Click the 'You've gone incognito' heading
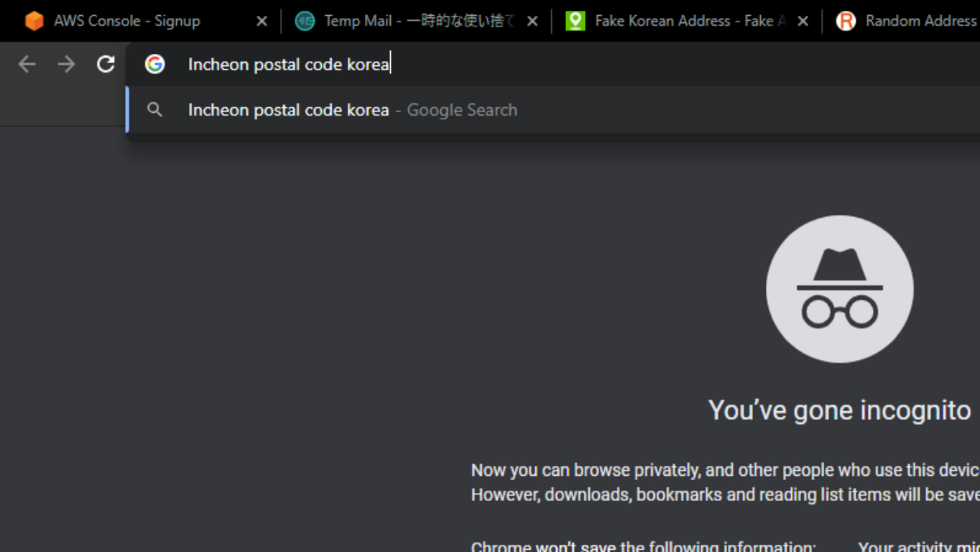 pos(839,410)
